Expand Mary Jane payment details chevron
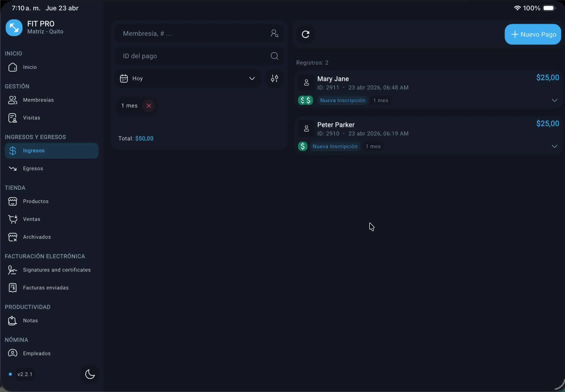This screenshot has height=392, width=565. click(x=554, y=100)
